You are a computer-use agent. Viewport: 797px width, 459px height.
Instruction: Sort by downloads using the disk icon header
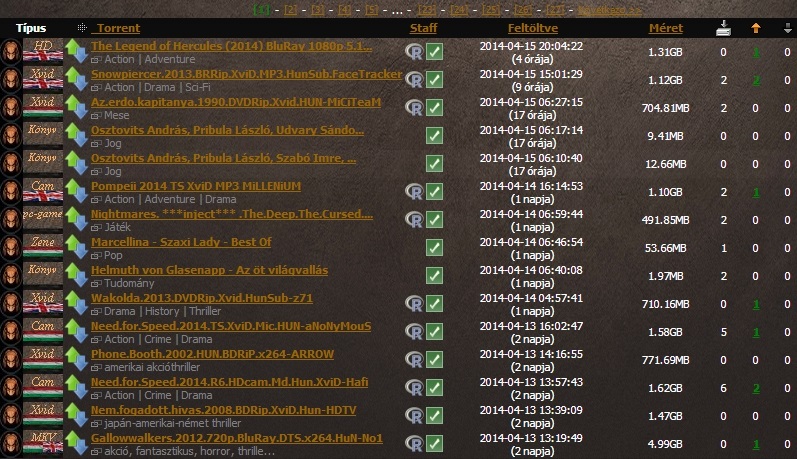(x=724, y=27)
